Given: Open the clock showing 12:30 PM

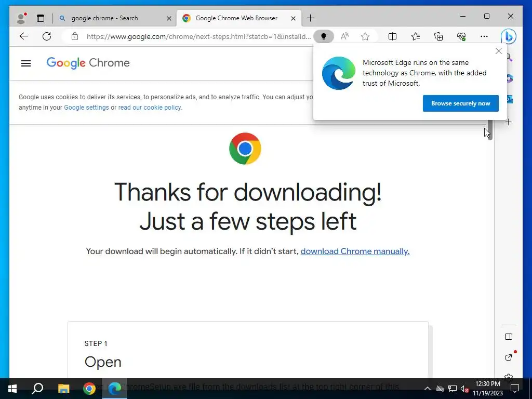Looking at the screenshot, I should point(487,389).
